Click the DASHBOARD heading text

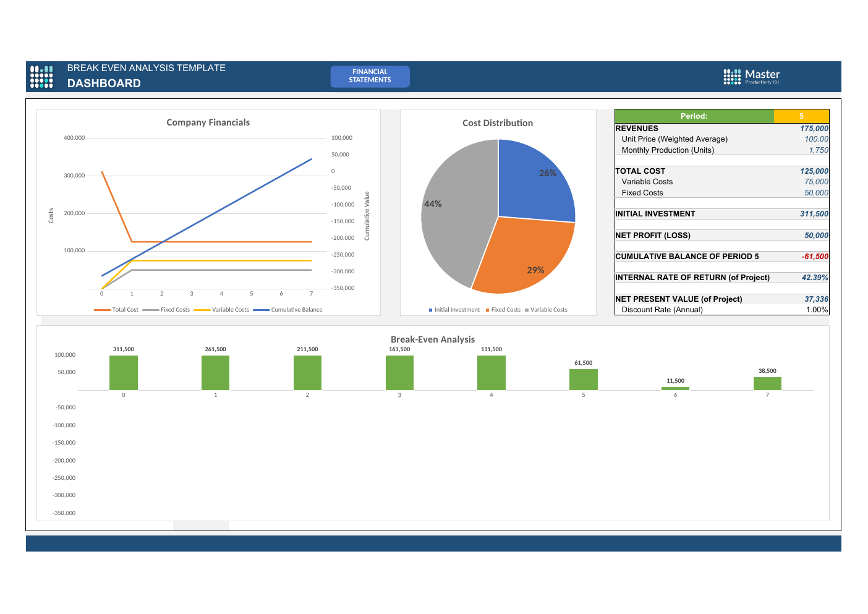(104, 83)
